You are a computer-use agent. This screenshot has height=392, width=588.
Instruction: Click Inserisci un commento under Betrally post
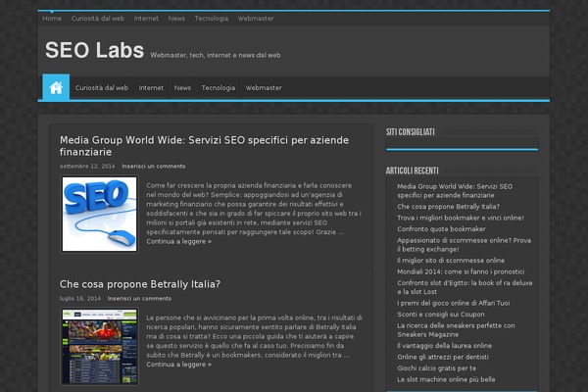coord(139,299)
